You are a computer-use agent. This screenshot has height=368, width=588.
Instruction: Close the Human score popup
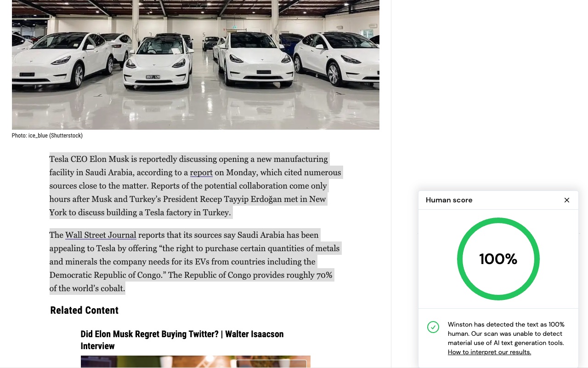click(x=566, y=200)
